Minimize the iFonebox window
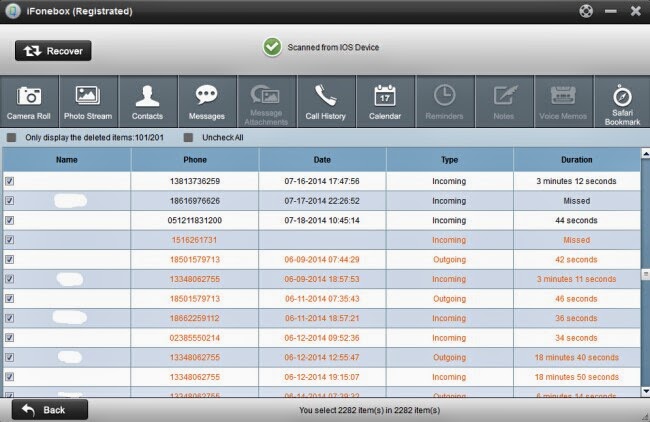 [x=611, y=11]
